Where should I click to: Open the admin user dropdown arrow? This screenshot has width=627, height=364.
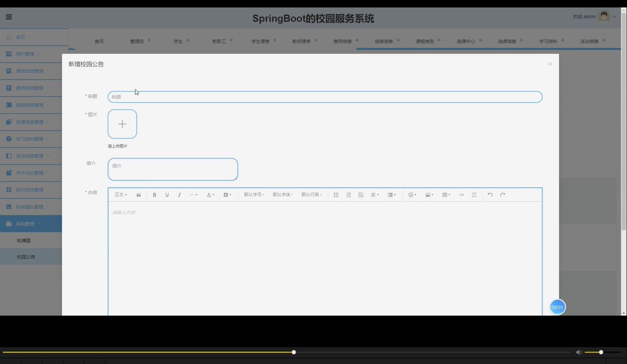(615, 17)
